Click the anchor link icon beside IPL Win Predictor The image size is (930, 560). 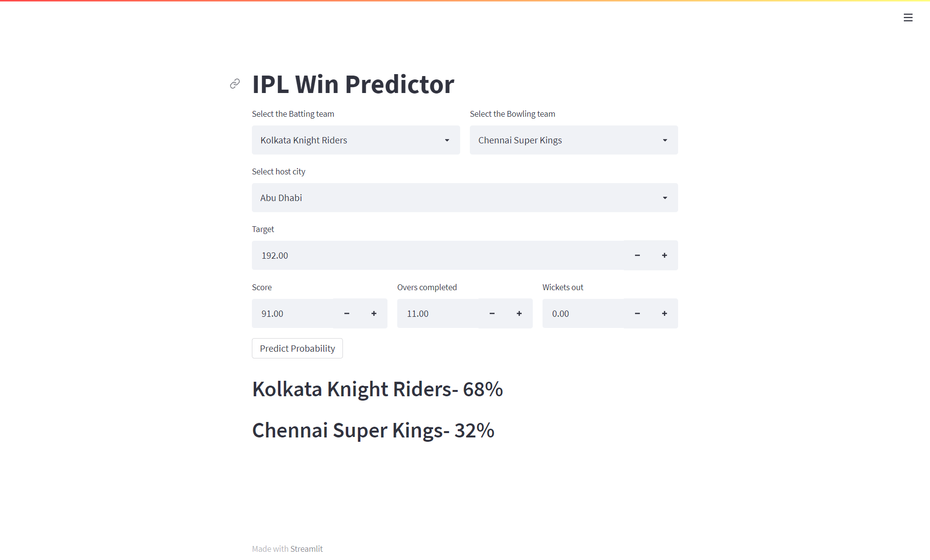coord(235,84)
